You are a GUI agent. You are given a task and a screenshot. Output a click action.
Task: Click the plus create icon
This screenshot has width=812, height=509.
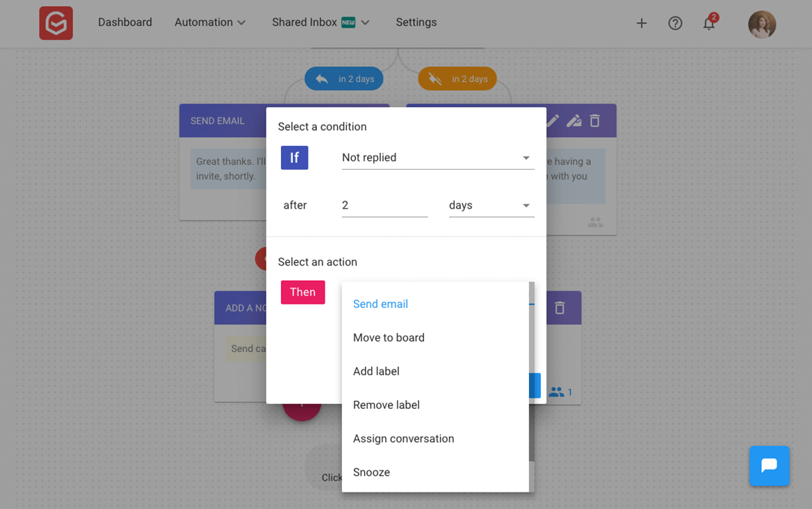tap(641, 24)
